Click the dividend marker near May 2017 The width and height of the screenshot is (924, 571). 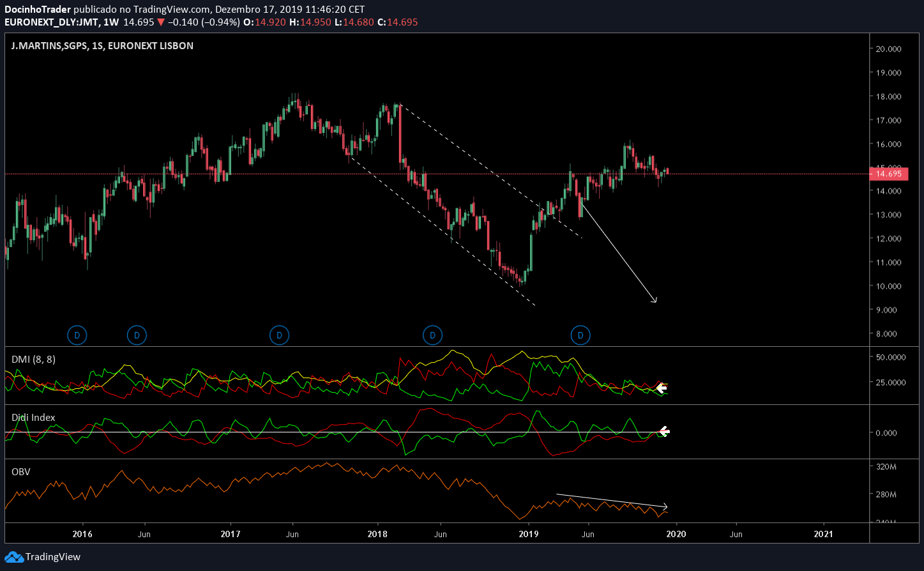pyautogui.click(x=279, y=335)
